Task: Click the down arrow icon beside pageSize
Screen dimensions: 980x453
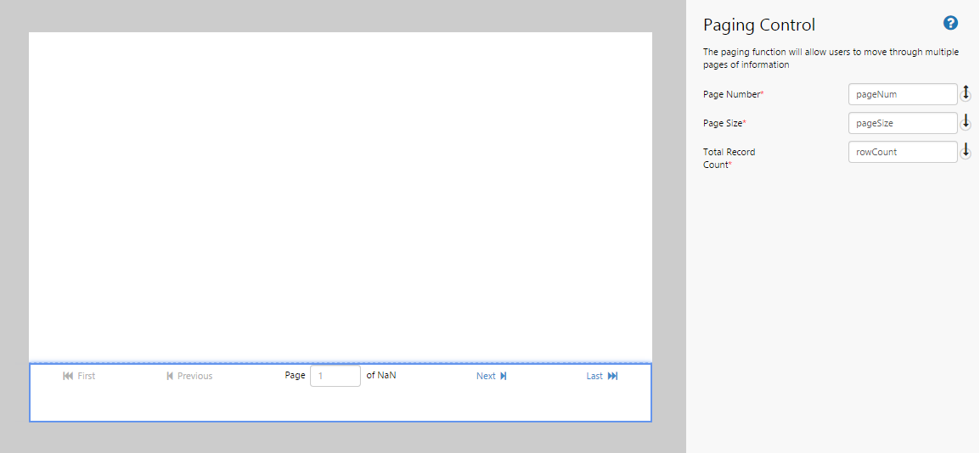Action: click(965, 122)
